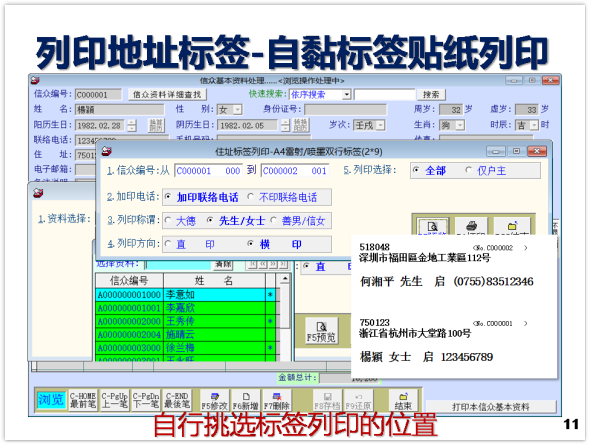Click the C-HOME 最前笔 first record button

coord(83,400)
